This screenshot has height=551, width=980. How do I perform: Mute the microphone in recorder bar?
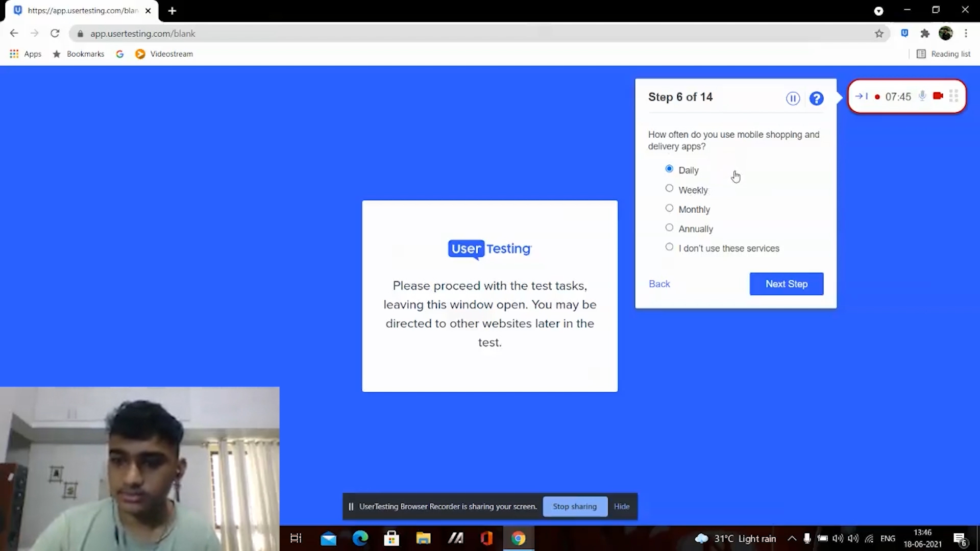pos(922,96)
